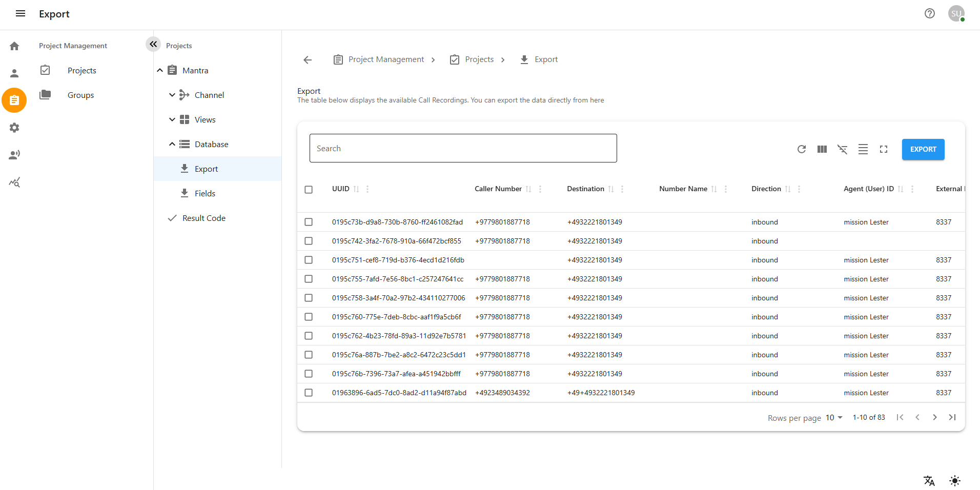Open the Rows per page dropdown

click(832, 418)
